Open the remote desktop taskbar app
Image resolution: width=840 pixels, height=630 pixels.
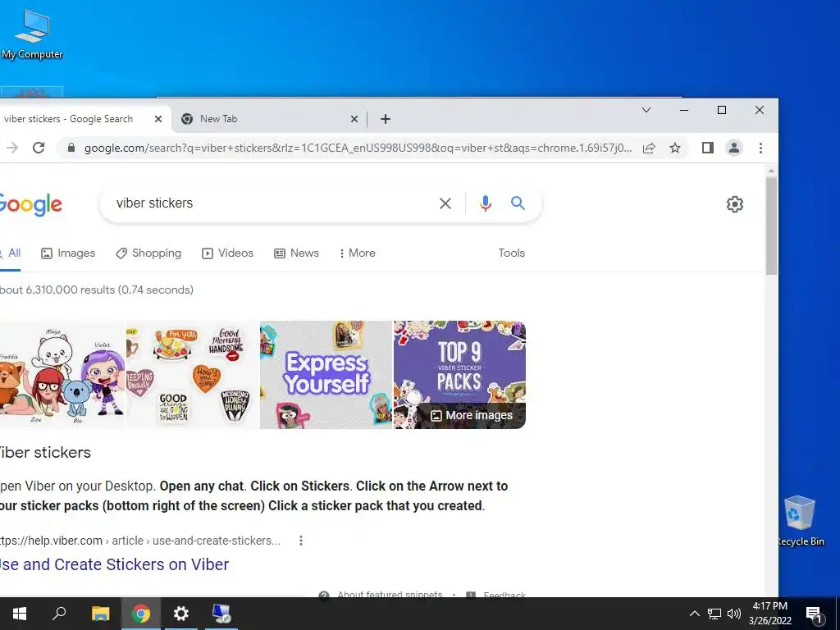click(x=221, y=614)
